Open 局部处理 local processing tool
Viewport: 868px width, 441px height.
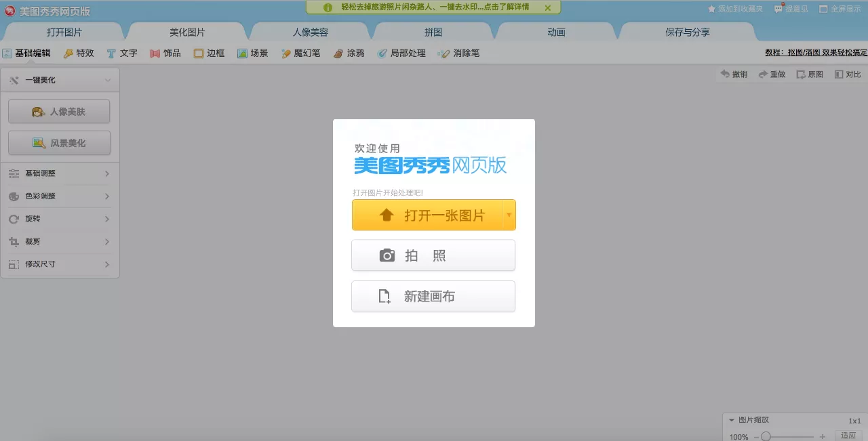401,53
